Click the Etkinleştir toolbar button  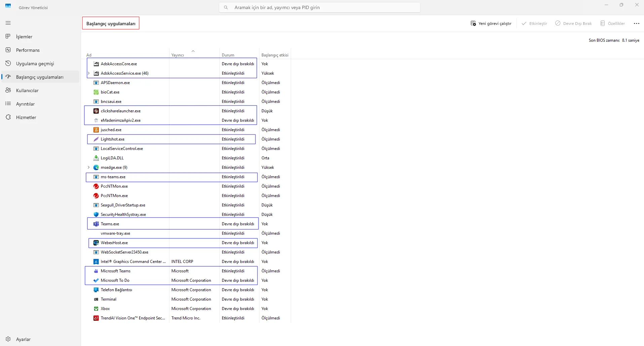(534, 24)
